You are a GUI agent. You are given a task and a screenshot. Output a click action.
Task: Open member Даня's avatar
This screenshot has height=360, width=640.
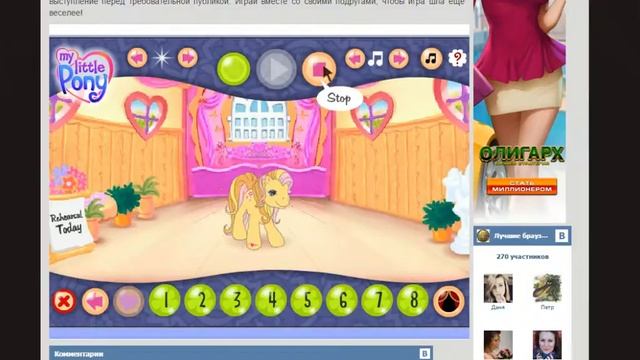pyautogui.click(x=498, y=289)
